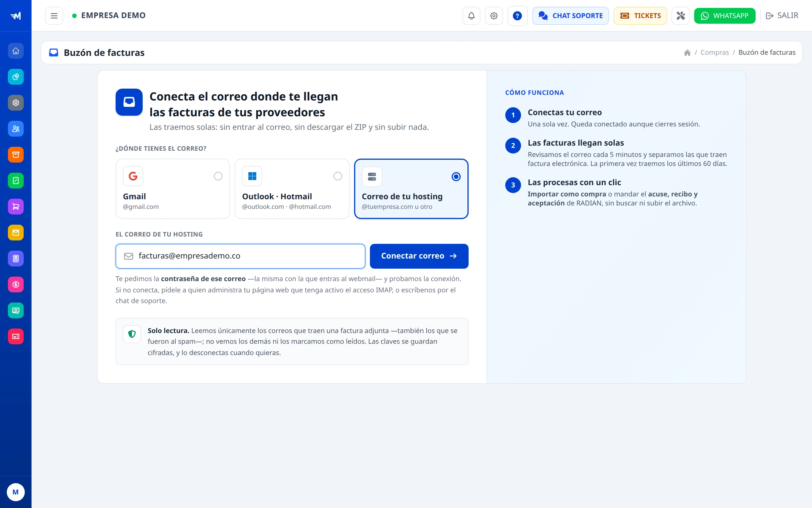Click the CÓMO FUNCIONA label
Image resolution: width=812 pixels, height=508 pixels.
point(535,93)
